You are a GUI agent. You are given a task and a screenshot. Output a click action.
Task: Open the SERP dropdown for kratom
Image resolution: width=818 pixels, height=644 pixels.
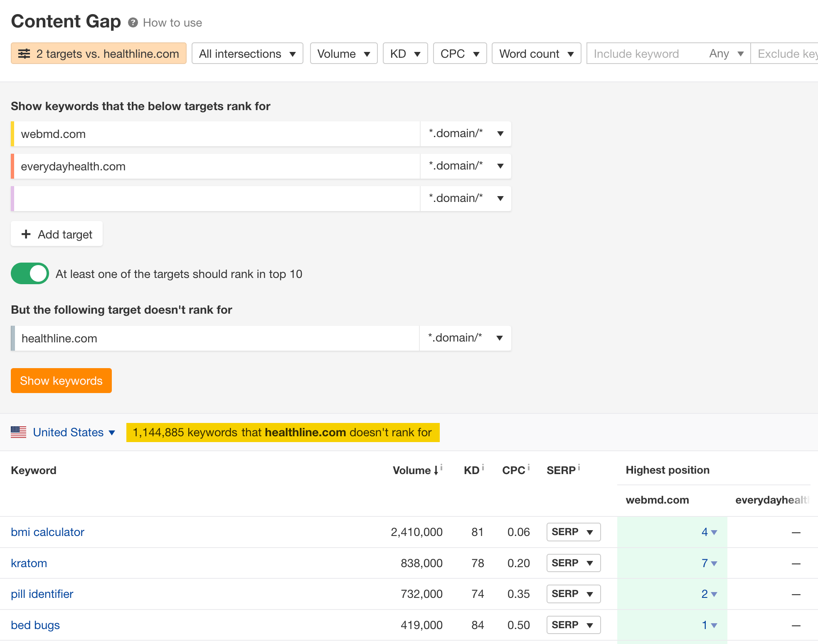point(573,563)
